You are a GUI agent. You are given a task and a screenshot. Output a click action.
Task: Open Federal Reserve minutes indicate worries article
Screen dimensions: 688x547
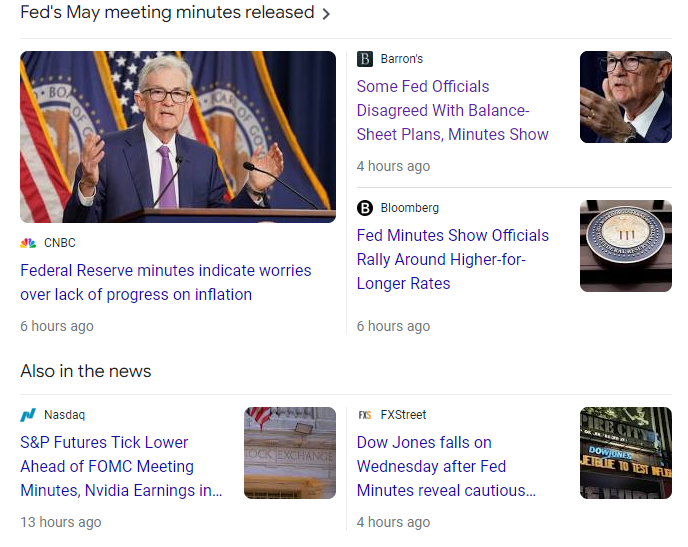(x=166, y=282)
